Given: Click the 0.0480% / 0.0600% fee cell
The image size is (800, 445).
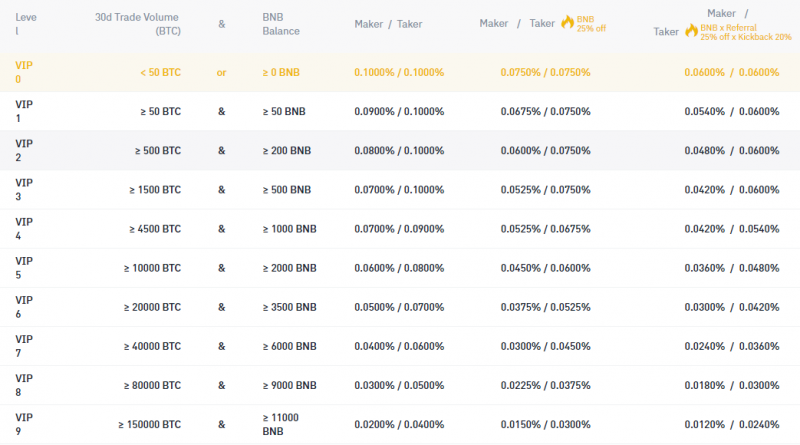Looking at the screenshot, I should (x=732, y=151).
